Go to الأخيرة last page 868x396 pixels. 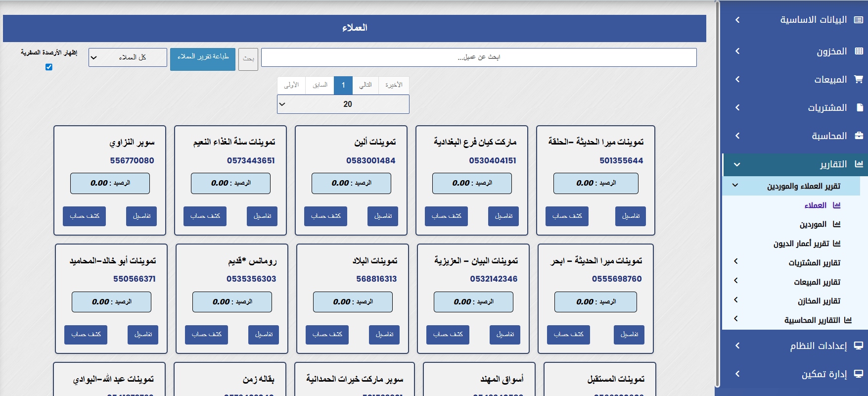tap(394, 85)
